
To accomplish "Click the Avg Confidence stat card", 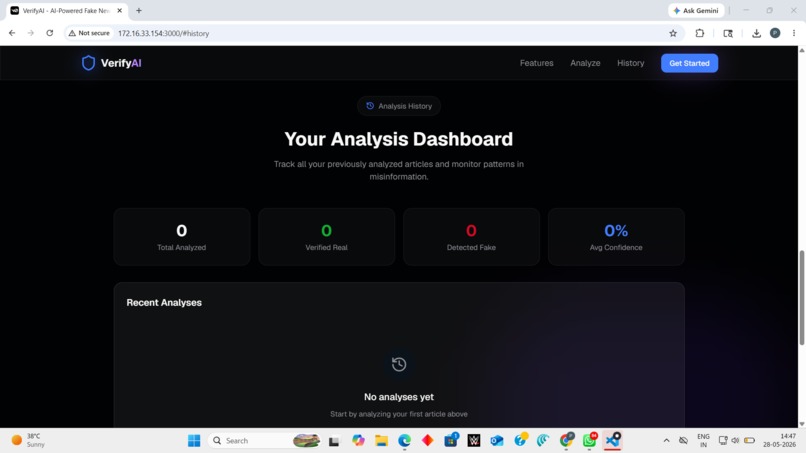I will coord(616,237).
